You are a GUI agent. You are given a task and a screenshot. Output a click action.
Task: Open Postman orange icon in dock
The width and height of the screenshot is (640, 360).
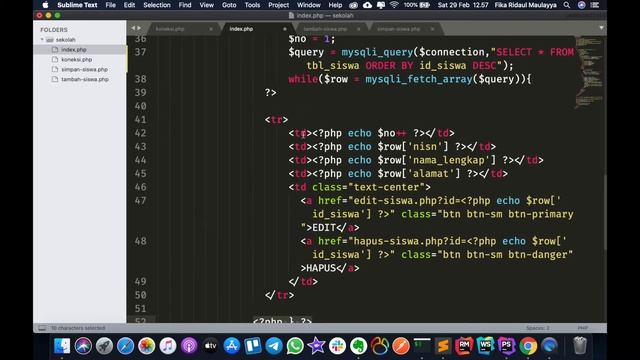(x=401, y=346)
